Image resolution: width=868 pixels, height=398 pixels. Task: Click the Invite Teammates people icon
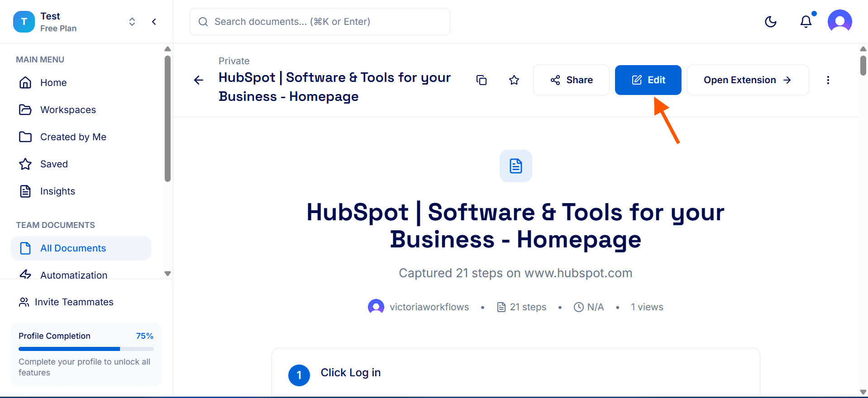24,302
